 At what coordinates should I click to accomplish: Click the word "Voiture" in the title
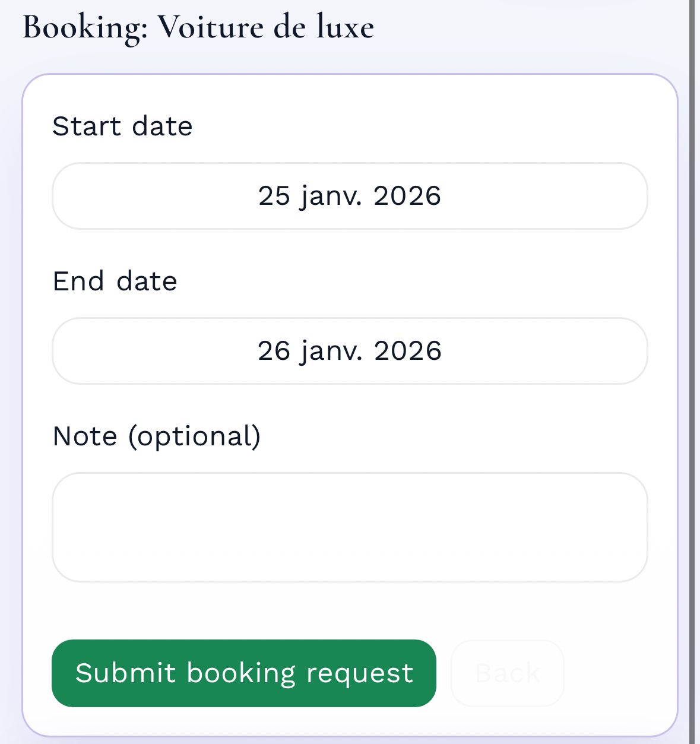pyautogui.click(x=210, y=27)
